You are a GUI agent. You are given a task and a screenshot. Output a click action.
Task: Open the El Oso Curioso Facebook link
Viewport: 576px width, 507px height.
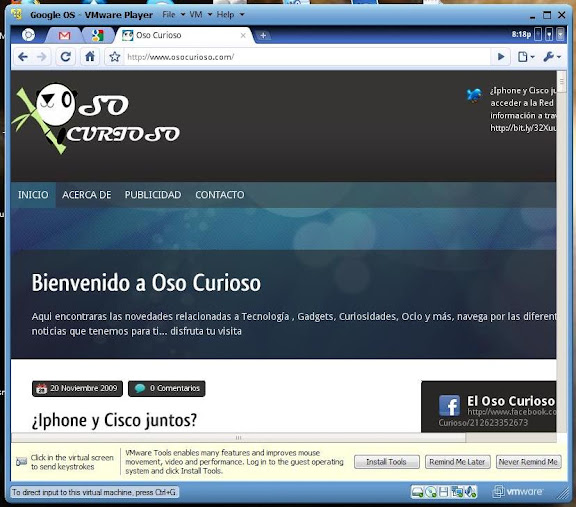click(x=511, y=401)
